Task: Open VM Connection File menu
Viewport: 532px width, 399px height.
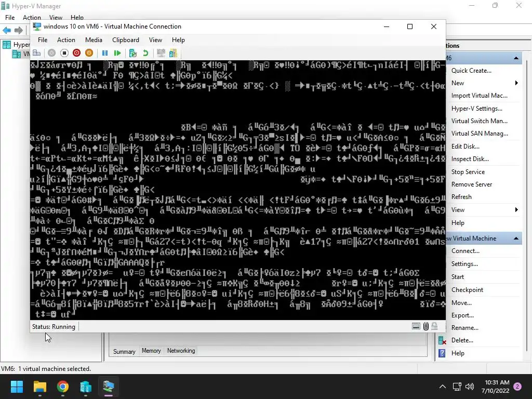Action: pyautogui.click(x=43, y=40)
